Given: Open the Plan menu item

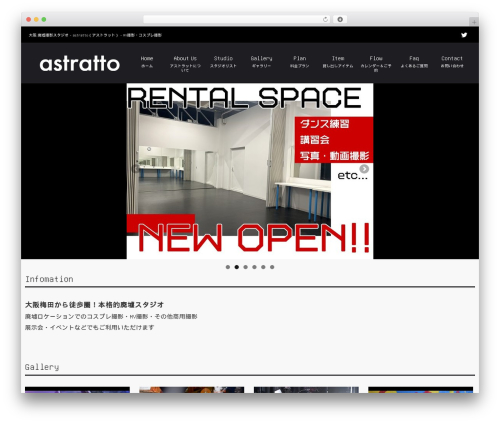Looking at the screenshot, I should [299, 62].
